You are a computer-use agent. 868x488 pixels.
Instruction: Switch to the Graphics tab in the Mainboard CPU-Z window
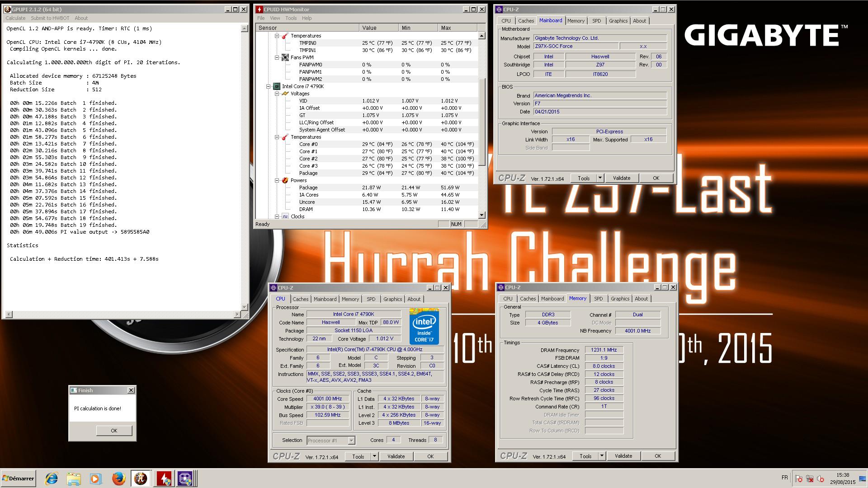[x=618, y=21]
